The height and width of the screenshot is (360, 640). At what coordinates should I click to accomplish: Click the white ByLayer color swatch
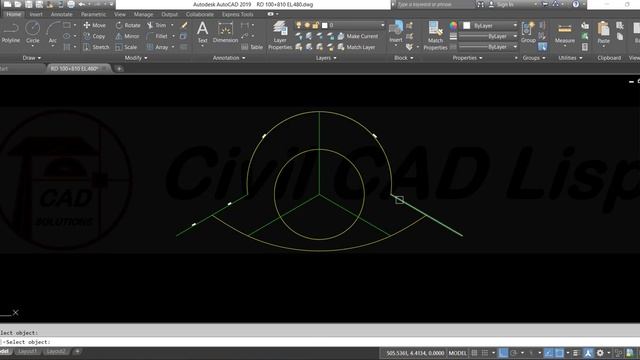click(467, 26)
